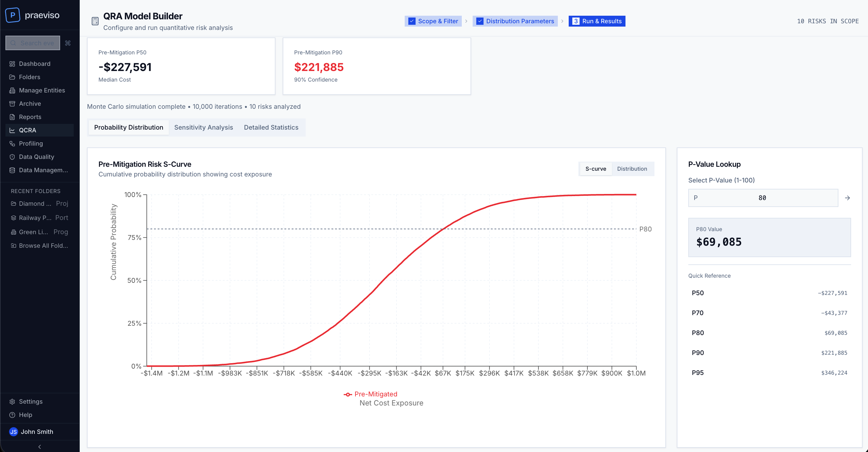Image resolution: width=868 pixels, height=452 pixels.
Task: Click the praeviso logo icon
Action: pyautogui.click(x=13, y=15)
